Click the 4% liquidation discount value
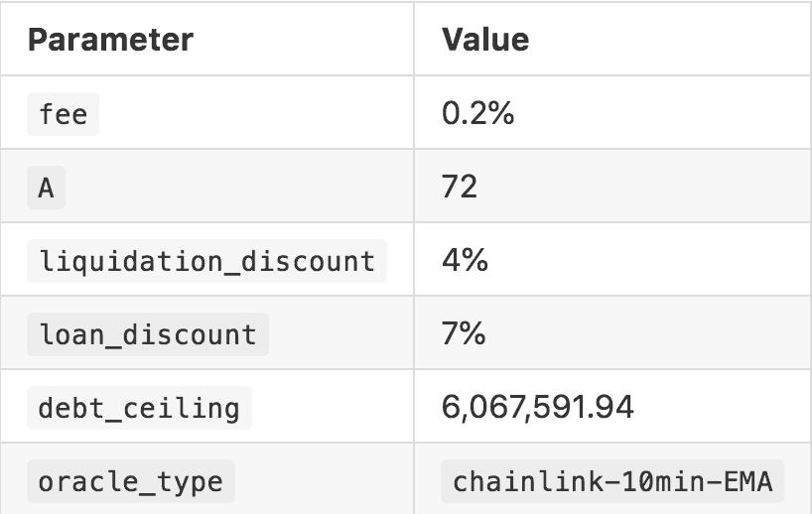812x514 pixels. point(465,261)
